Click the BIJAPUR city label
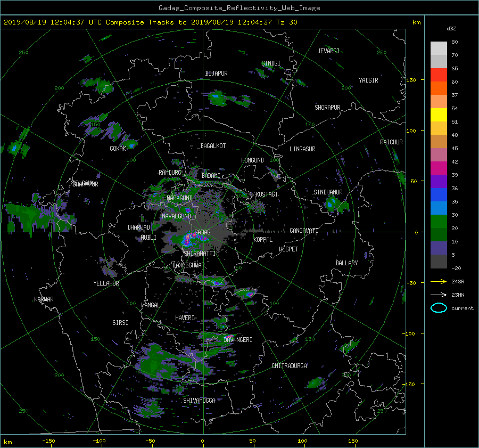The height and width of the screenshot is (448, 479). point(216,74)
